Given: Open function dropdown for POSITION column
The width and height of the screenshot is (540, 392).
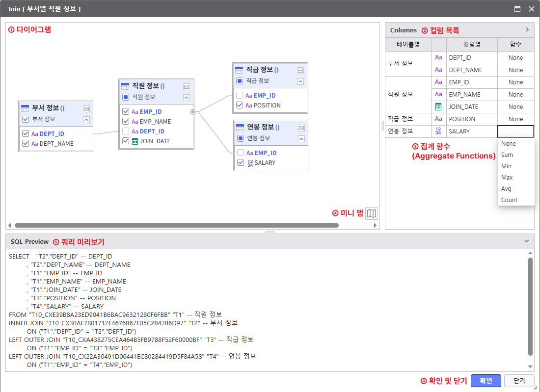Looking at the screenshot, I should (x=515, y=119).
